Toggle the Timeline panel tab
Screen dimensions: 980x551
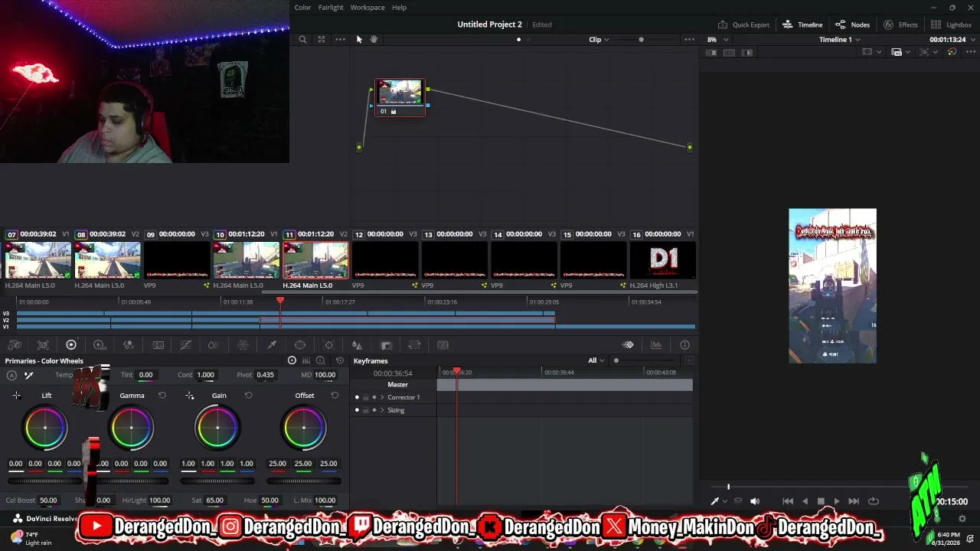click(x=802, y=24)
